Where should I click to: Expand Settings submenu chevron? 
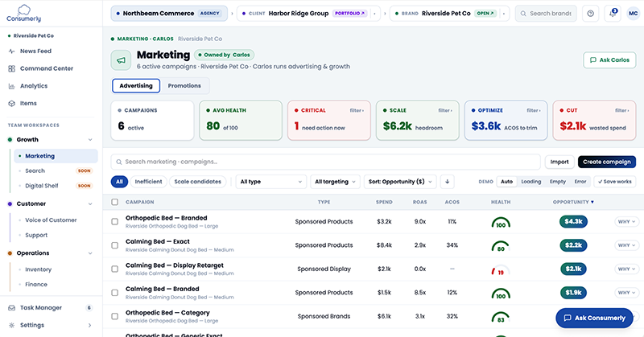pos(89,325)
